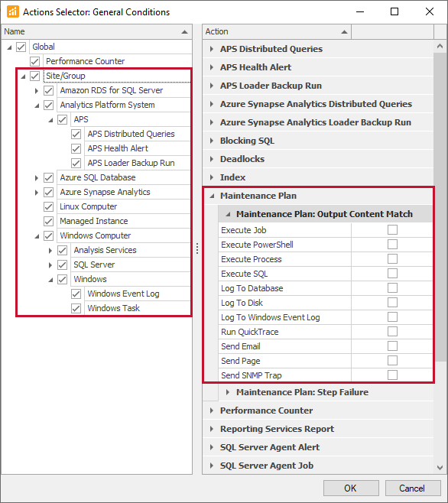
Task: Click the Send Email action text
Action: [241, 346]
